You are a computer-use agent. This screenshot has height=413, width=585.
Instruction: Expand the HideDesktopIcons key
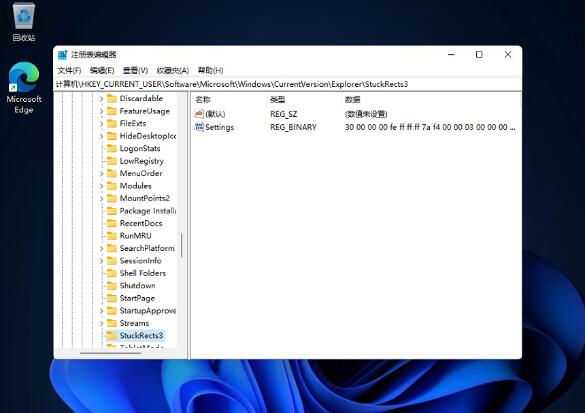tap(101, 136)
